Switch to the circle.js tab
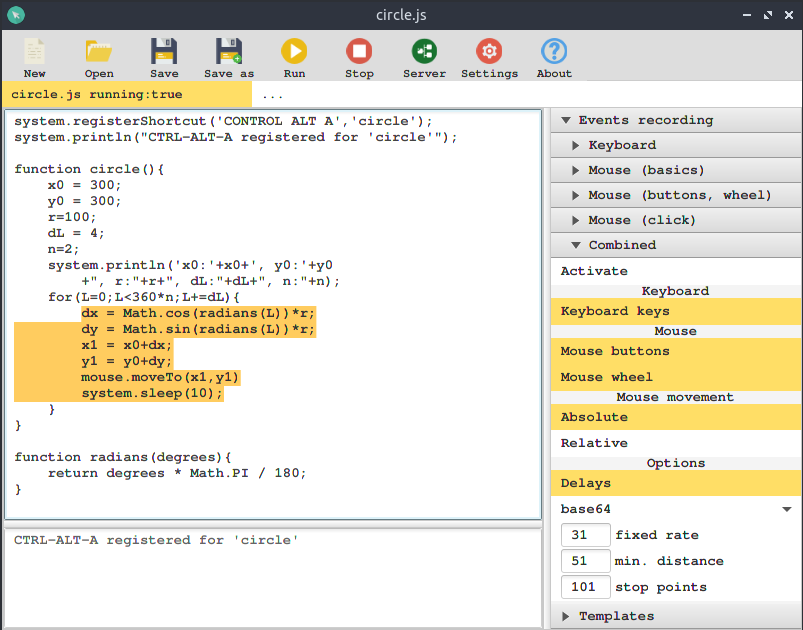The height and width of the screenshot is (630, 803). (x=96, y=95)
